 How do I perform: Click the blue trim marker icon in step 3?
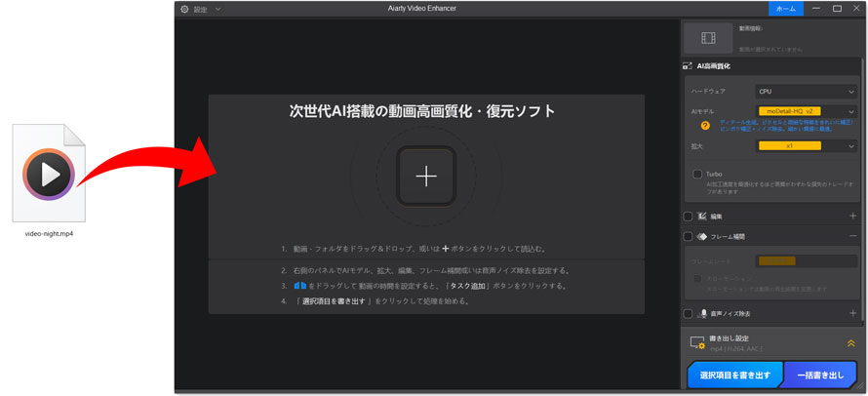[300, 286]
